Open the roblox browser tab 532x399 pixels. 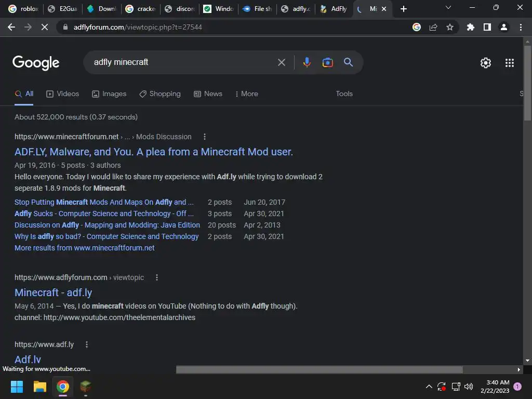23,9
